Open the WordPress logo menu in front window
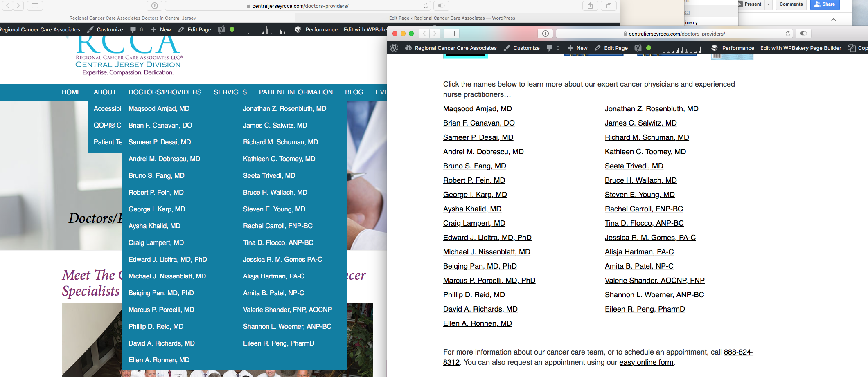868x377 pixels. (x=394, y=48)
